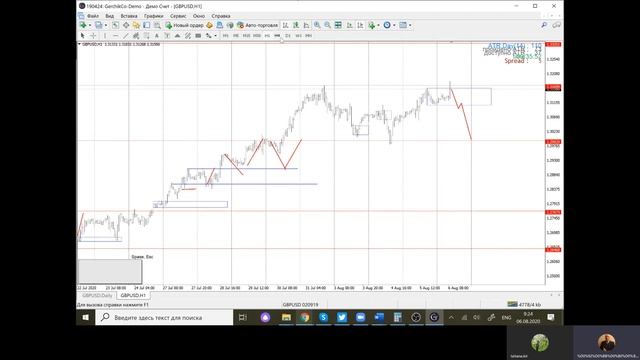Click the connection status 4778/4 kb
640x360 pixels.
[x=524, y=304]
